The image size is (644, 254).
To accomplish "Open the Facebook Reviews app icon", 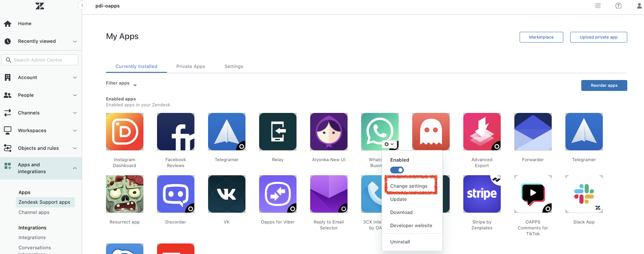I will pos(176,131).
